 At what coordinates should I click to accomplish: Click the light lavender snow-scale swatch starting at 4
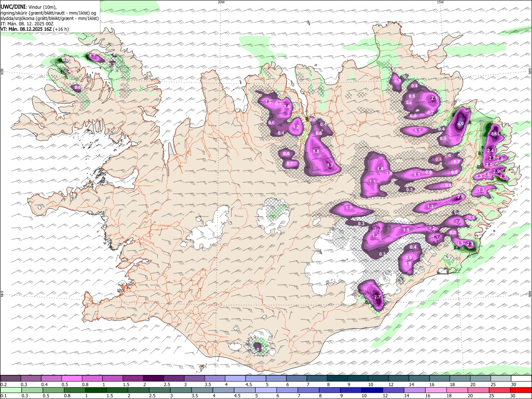(235, 379)
